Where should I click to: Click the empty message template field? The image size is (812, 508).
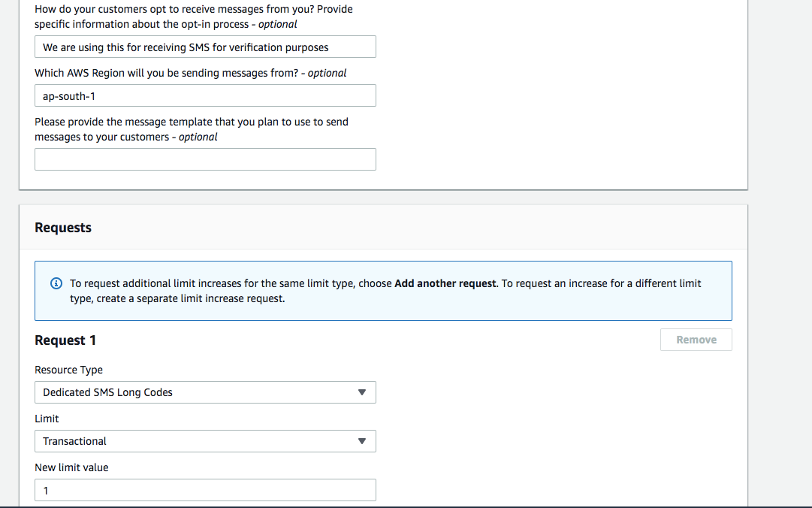click(x=205, y=159)
